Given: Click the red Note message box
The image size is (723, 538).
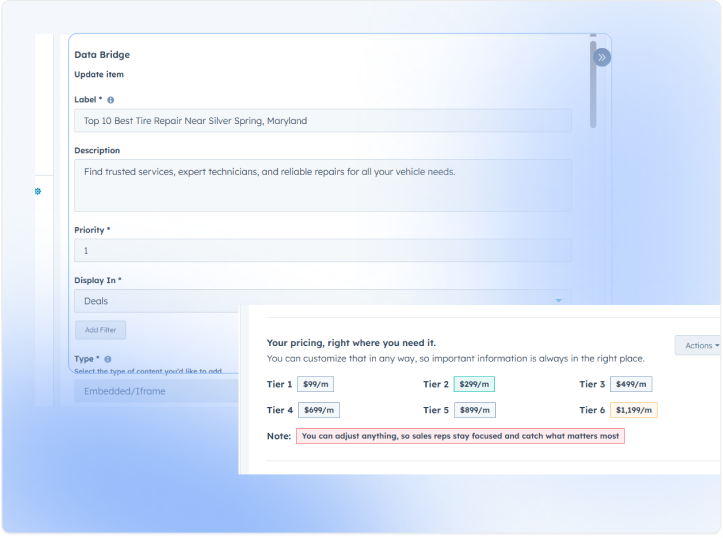Looking at the screenshot, I should tap(460, 436).
